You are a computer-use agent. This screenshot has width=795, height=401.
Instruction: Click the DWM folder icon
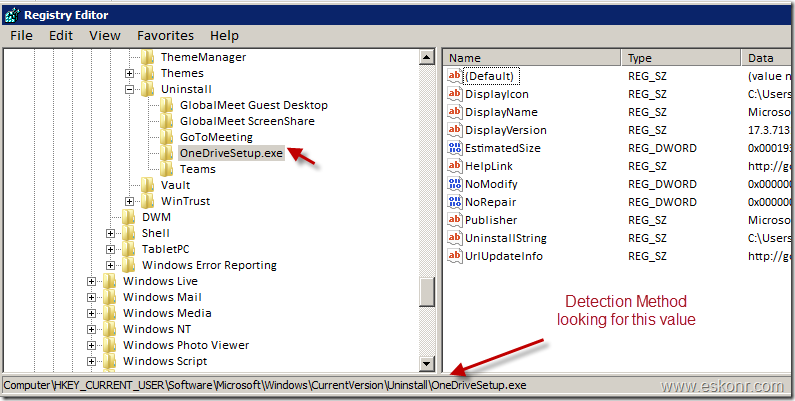129,217
